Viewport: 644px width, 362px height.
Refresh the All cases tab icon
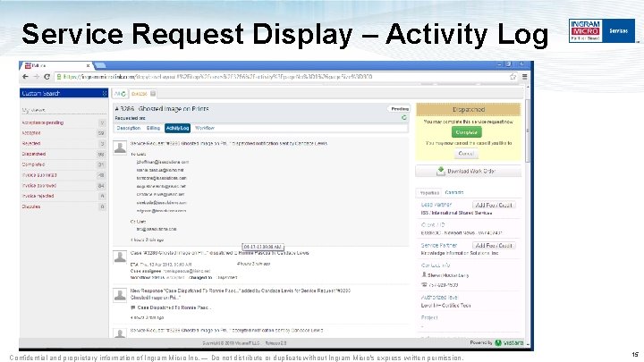[123, 94]
